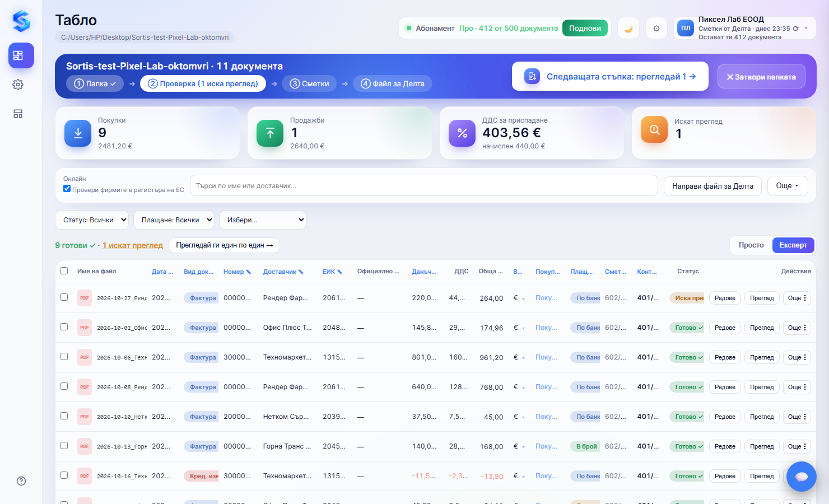Toggle the EU registry check checkbox

point(67,189)
